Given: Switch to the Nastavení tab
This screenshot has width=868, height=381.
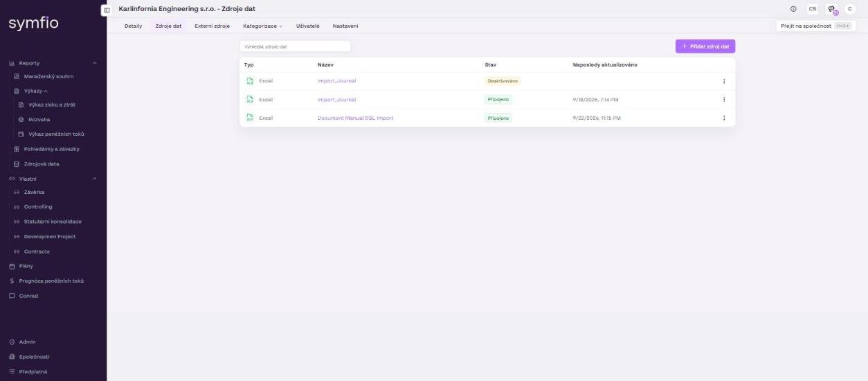Looking at the screenshot, I should tap(345, 26).
